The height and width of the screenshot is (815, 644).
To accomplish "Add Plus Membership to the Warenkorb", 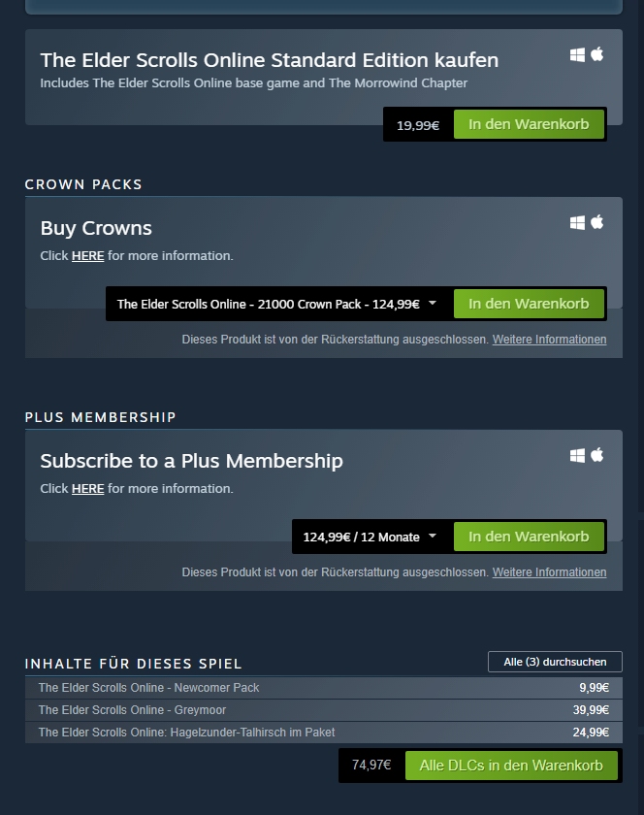I will [529, 537].
